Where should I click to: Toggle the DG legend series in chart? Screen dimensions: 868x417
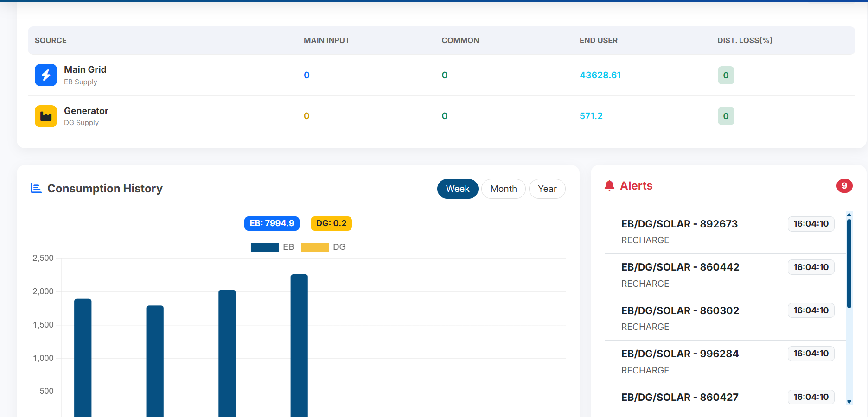coord(323,247)
